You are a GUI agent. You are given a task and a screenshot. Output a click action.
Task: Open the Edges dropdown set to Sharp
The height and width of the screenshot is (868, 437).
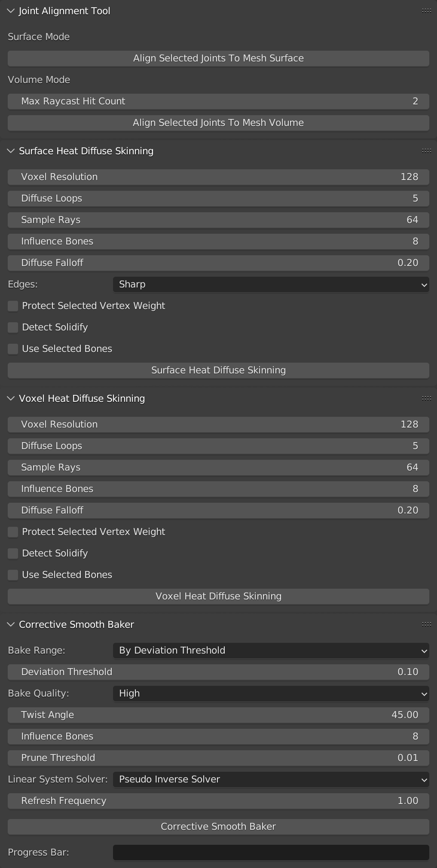(271, 284)
